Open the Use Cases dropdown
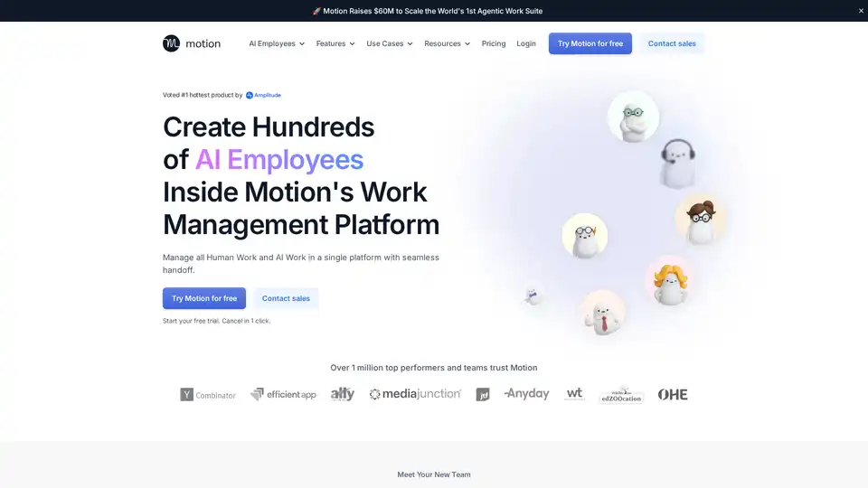Image resolution: width=868 pixels, height=488 pixels. (390, 43)
